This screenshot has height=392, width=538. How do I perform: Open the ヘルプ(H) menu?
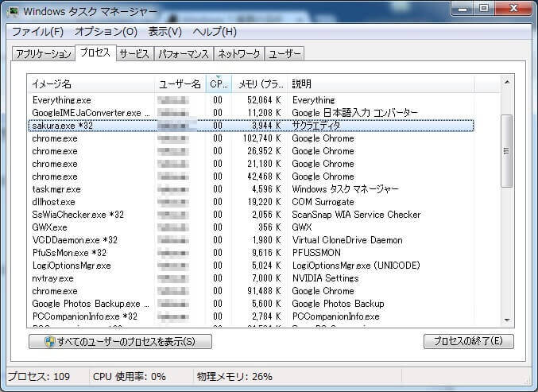(215, 32)
